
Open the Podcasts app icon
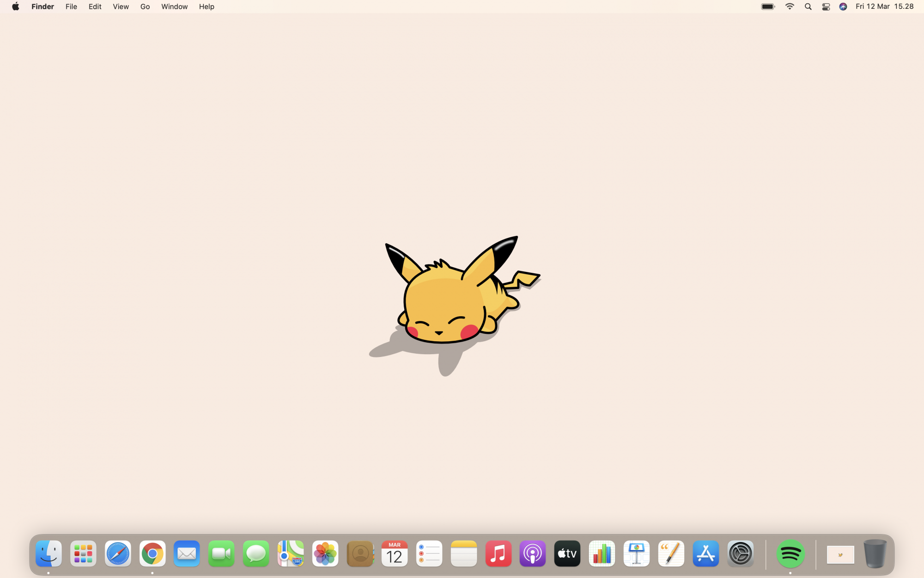(x=533, y=553)
